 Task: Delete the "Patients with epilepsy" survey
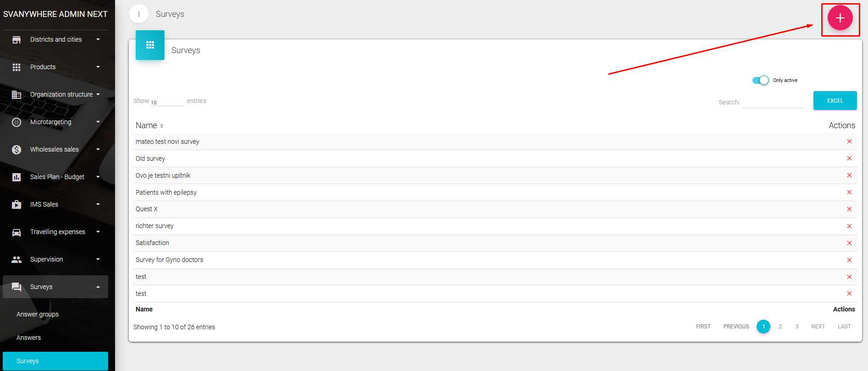[849, 192]
